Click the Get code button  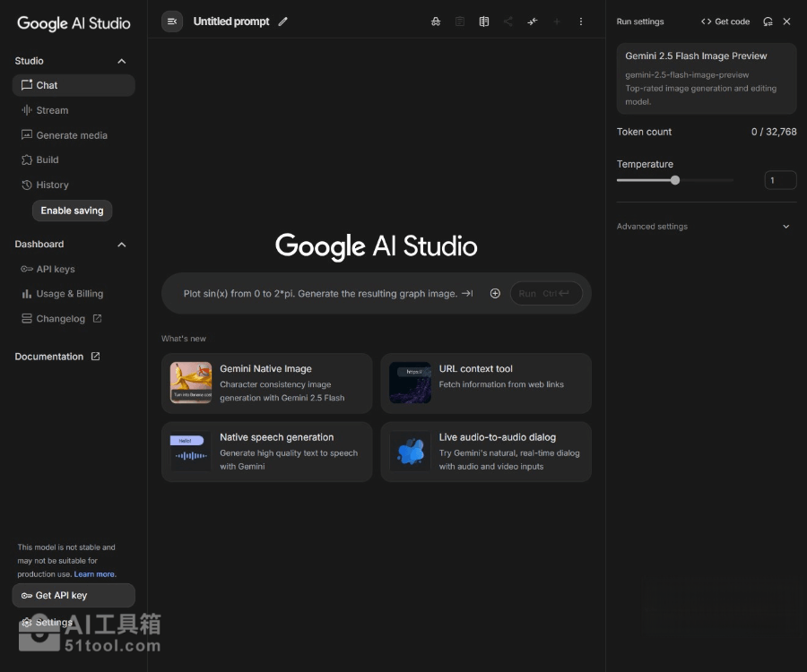click(725, 22)
